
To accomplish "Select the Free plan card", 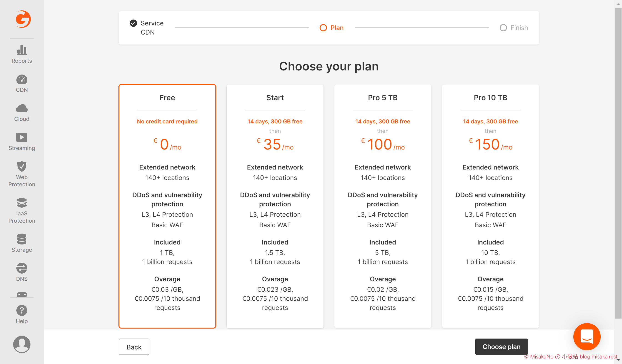I will coord(167,206).
